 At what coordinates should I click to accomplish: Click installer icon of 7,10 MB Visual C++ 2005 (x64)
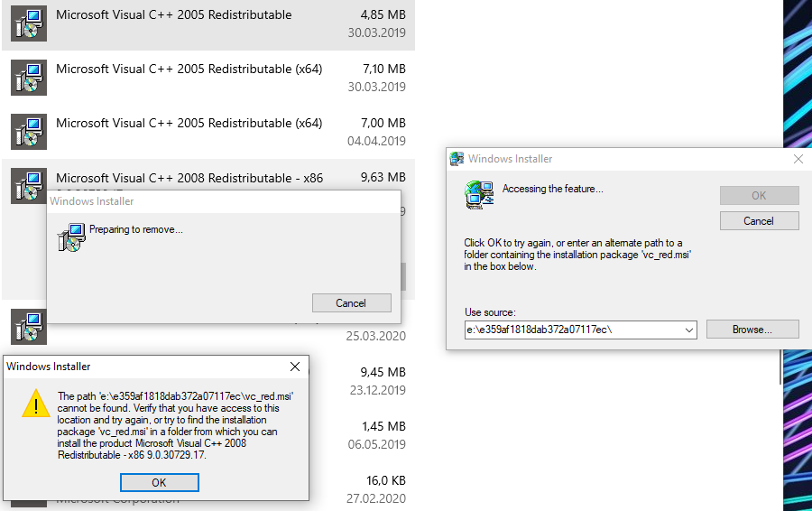coord(29,78)
